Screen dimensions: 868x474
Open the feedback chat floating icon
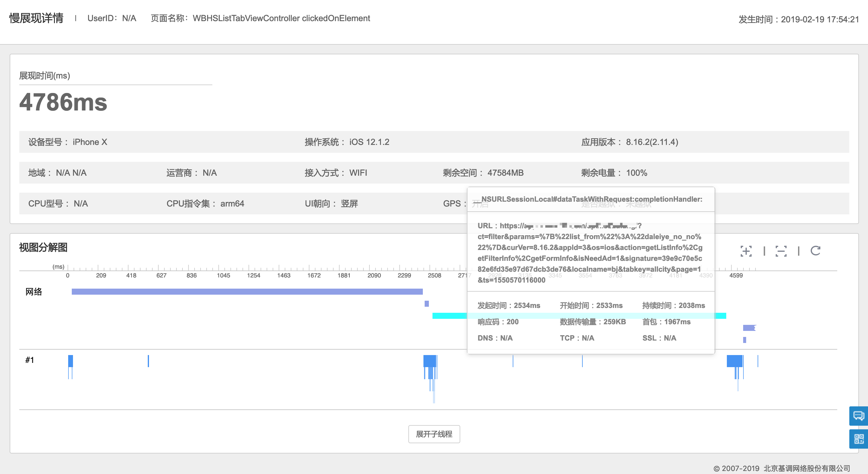(x=858, y=416)
